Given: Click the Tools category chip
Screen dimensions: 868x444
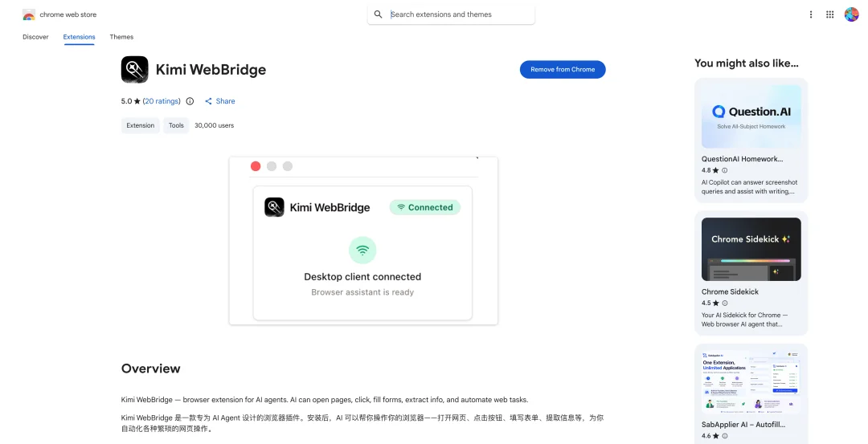Looking at the screenshot, I should pyautogui.click(x=176, y=125).
